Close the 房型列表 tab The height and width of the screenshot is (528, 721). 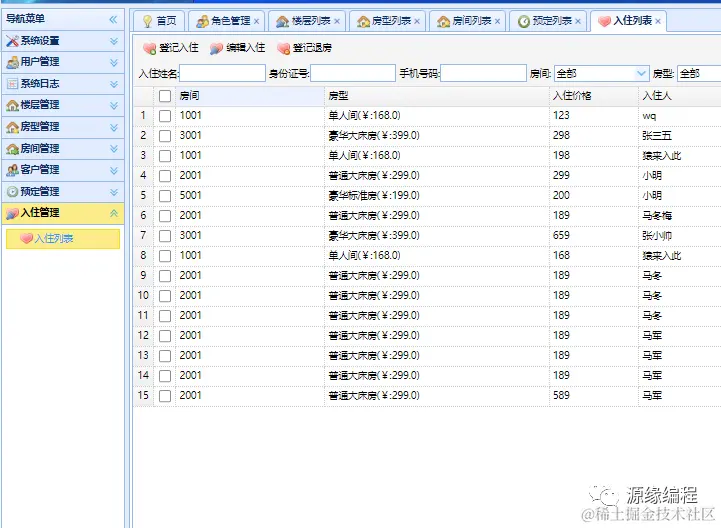tap(417, 21)
